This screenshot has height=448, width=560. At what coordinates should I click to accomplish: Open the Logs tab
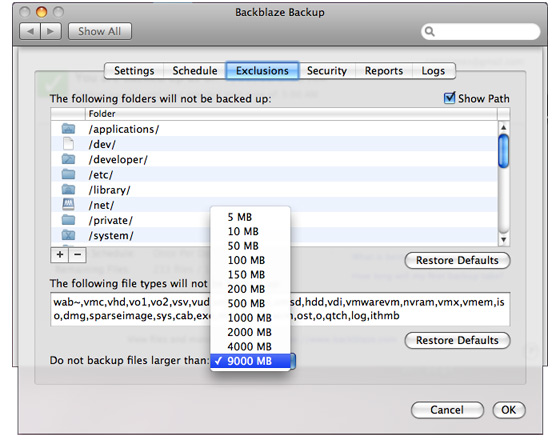[433, 71]
